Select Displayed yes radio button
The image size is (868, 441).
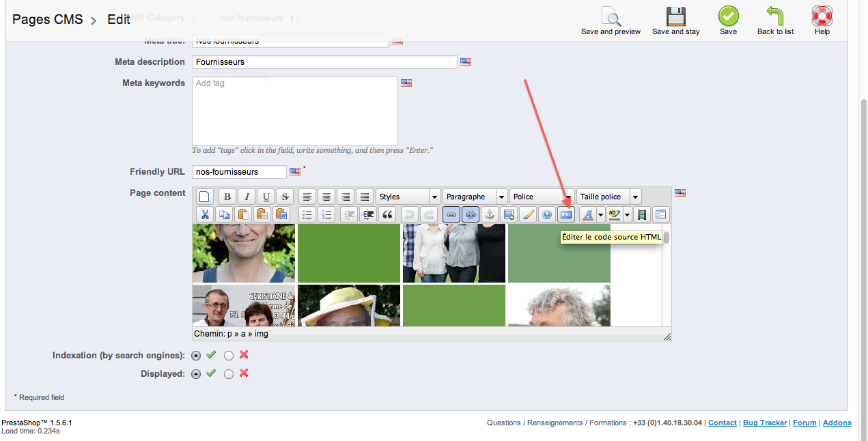coord(197,374)
